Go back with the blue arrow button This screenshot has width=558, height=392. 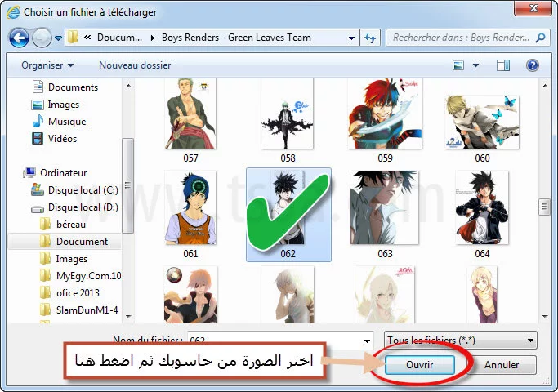coord(19,38)
